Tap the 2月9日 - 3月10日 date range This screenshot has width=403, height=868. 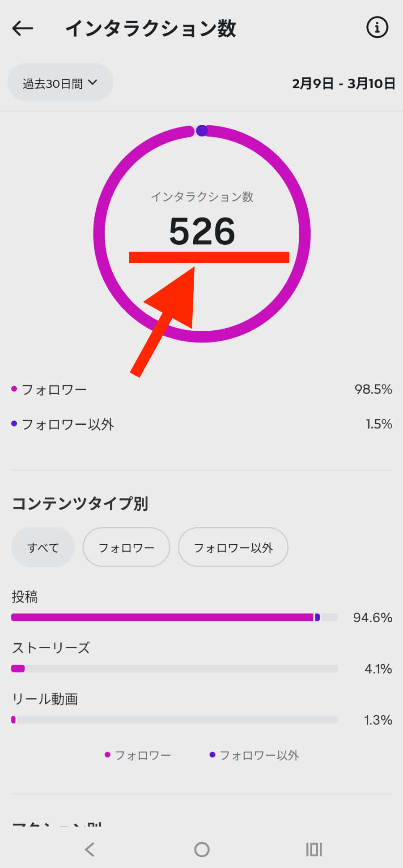343,84
